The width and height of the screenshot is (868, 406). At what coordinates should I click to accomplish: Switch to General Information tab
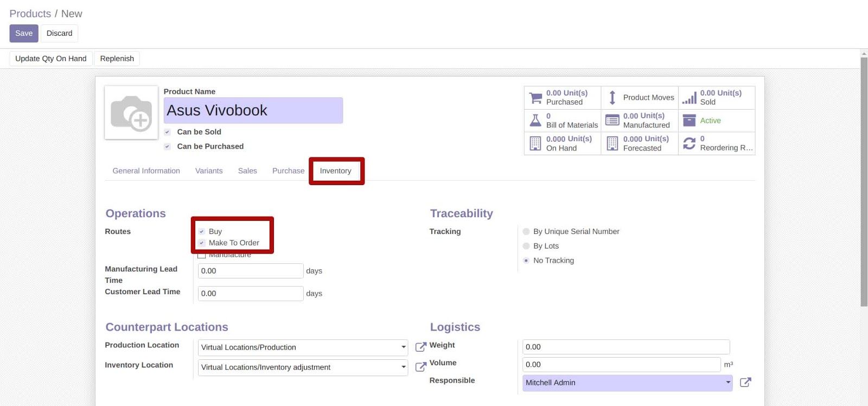(x=146, y=170)
